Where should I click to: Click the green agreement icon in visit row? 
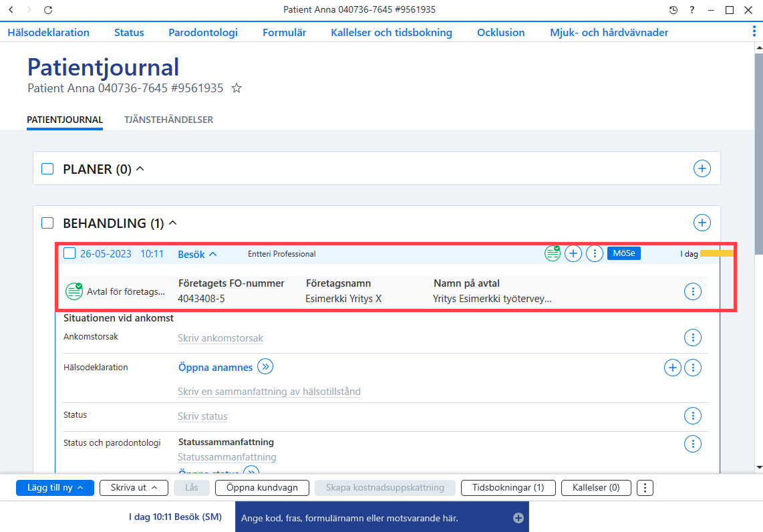(x=553, y=253)
